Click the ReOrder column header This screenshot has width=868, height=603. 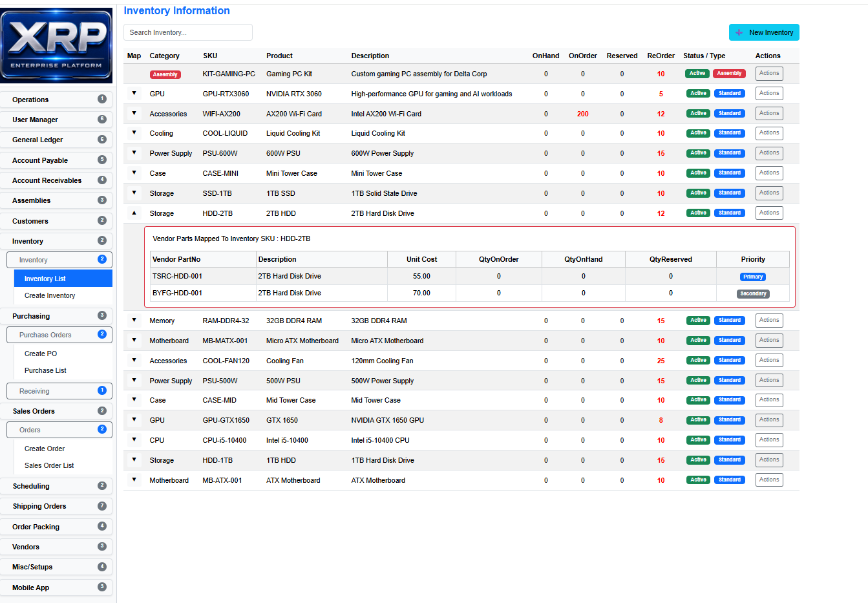click(x=661, y=56)
